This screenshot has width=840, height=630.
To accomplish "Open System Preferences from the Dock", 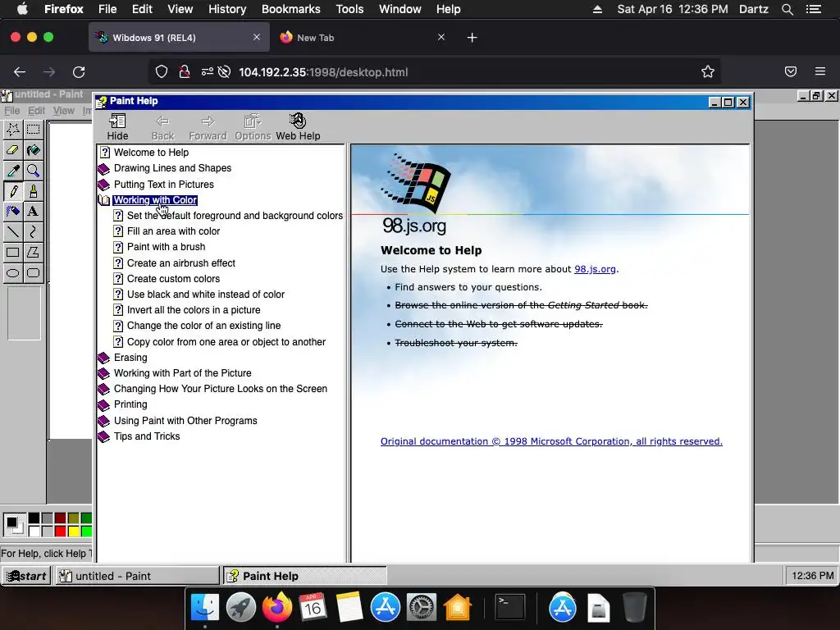I will (422, 608).
